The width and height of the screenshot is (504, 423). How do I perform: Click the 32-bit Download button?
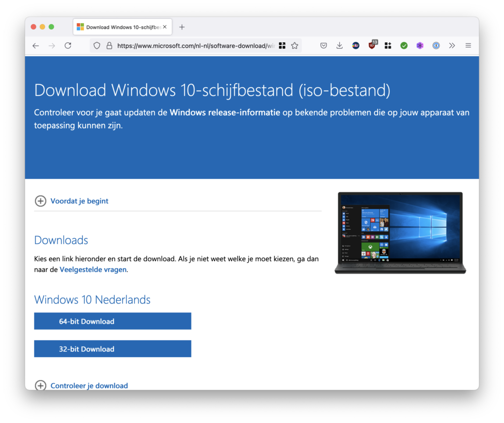tap(113, 349)
